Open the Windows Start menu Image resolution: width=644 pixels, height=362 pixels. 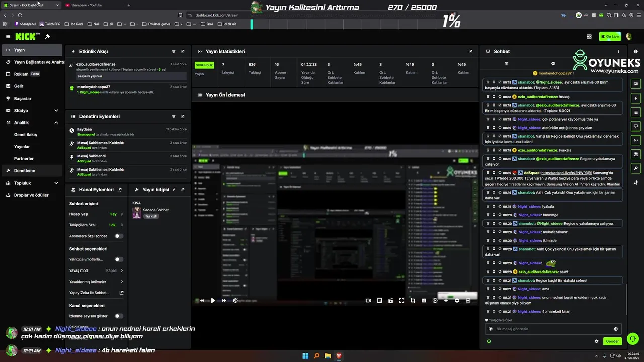pos(305,356)
